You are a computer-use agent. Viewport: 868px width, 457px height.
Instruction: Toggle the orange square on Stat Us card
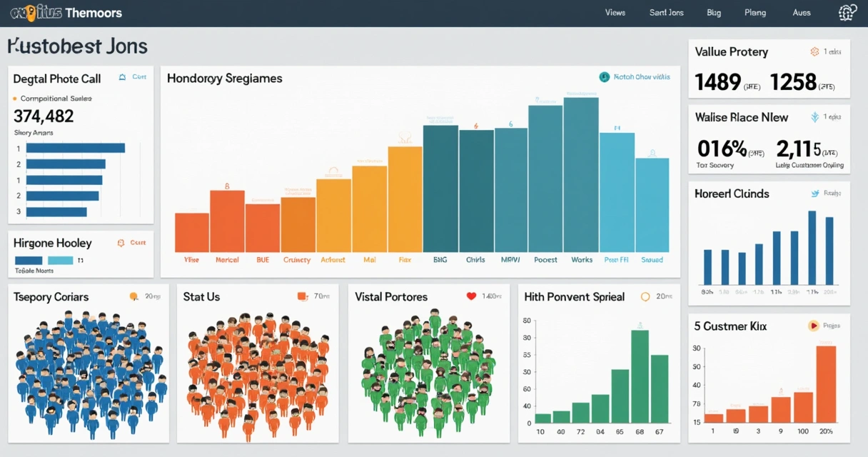pyautogui.click(x=301, y=296)
